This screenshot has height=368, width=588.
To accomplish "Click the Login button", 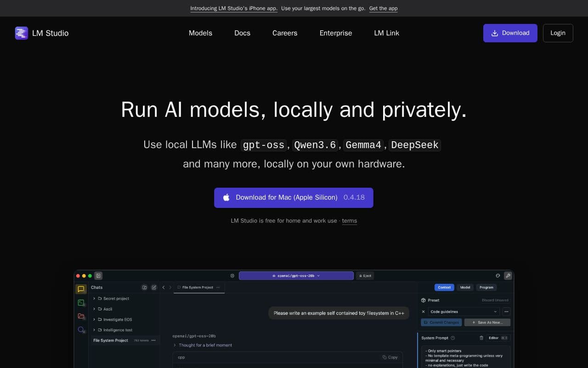I will (x=558, y=33).
